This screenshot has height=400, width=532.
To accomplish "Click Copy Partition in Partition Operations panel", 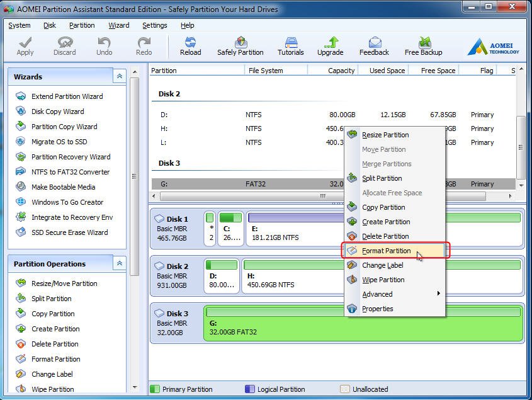I will tap(45, 314).
